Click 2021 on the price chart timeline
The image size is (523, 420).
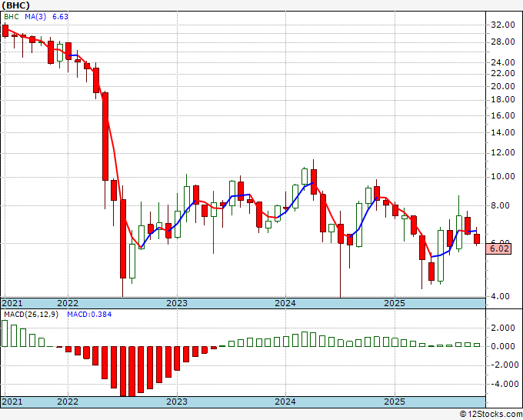pos(12,303)
